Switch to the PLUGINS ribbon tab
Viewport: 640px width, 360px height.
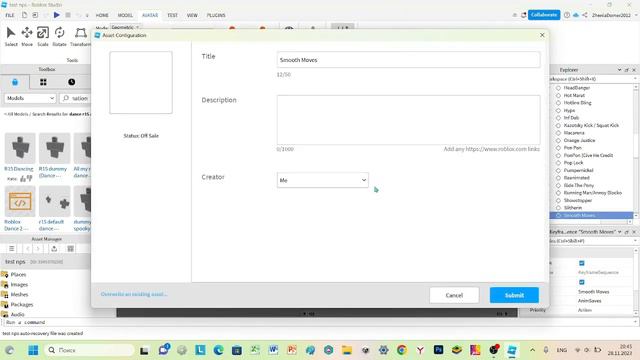tap(216, 15)
